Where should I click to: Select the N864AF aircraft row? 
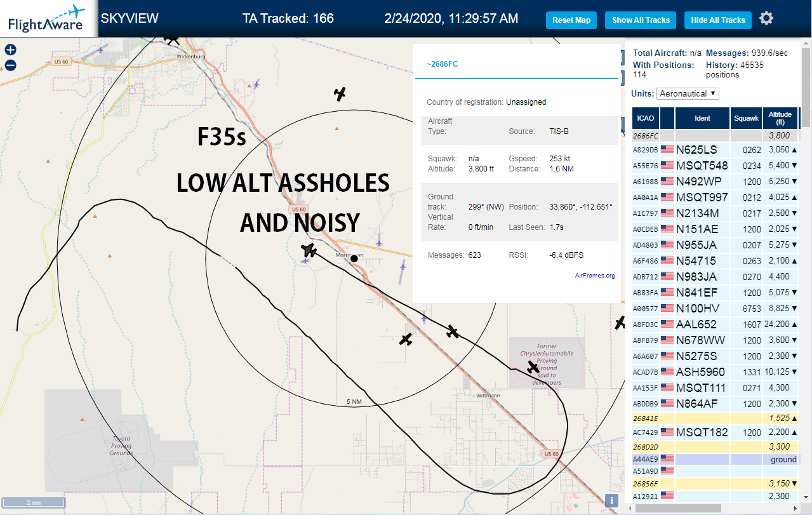pos(715,404)
